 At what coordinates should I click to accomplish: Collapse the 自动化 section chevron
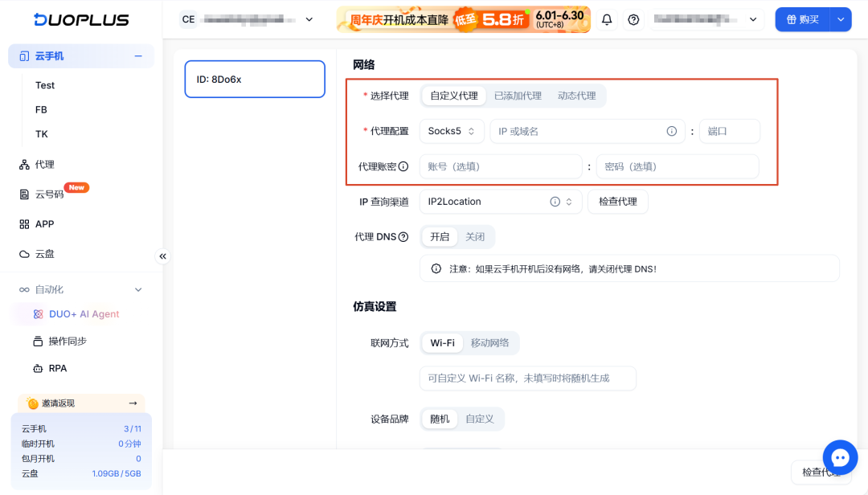pos(138,289)
